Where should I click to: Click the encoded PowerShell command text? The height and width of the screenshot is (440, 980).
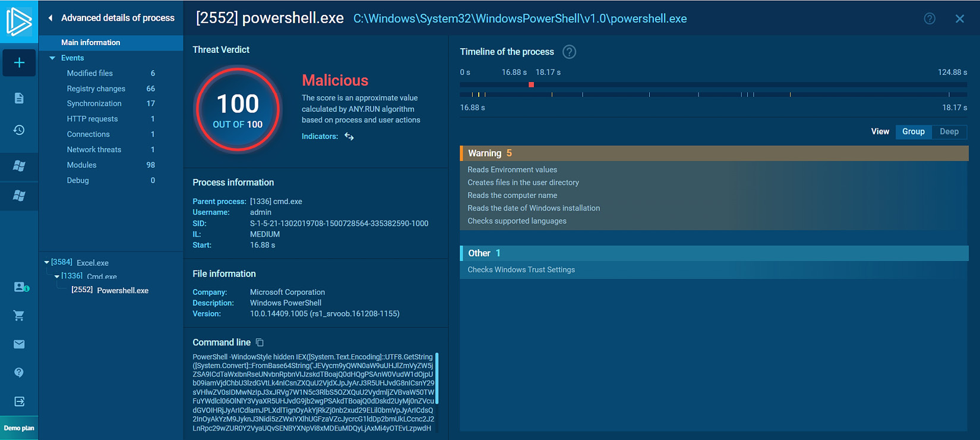[313, 392]
